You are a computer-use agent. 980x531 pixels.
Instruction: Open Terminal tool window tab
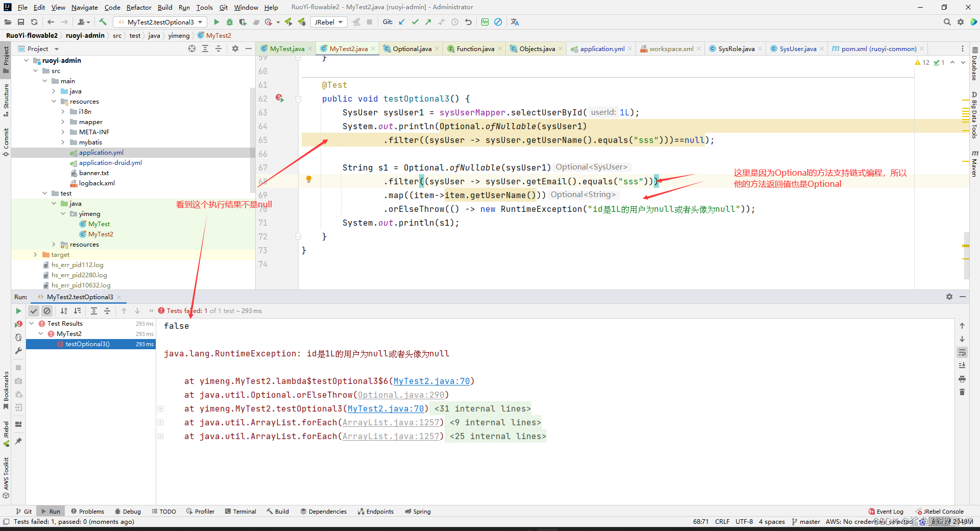coord(240,511)
